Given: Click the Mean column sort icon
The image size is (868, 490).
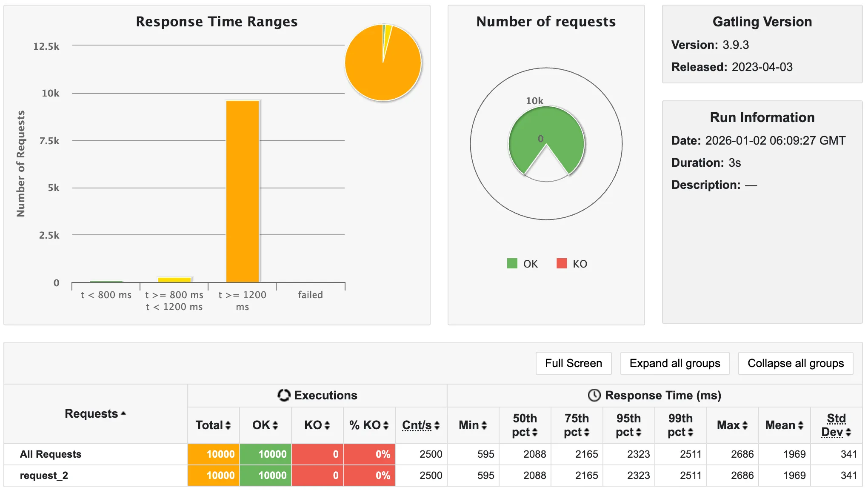Looking at the screenshot, I should pyautogui.click(x=801, y=425).
